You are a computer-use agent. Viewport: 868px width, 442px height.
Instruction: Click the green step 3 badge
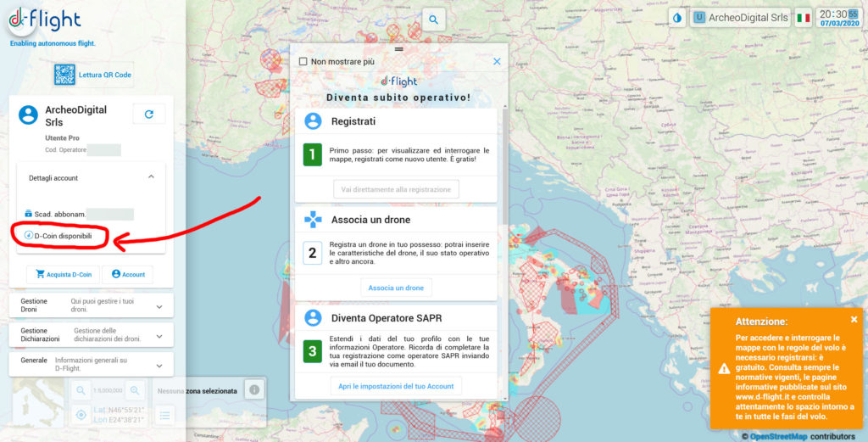(312, 351)
